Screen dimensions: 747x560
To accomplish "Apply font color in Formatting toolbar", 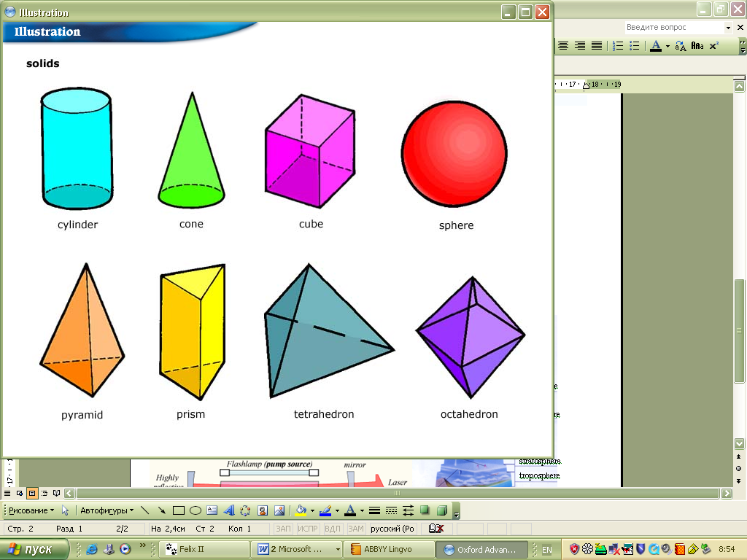I will point(656,46).
